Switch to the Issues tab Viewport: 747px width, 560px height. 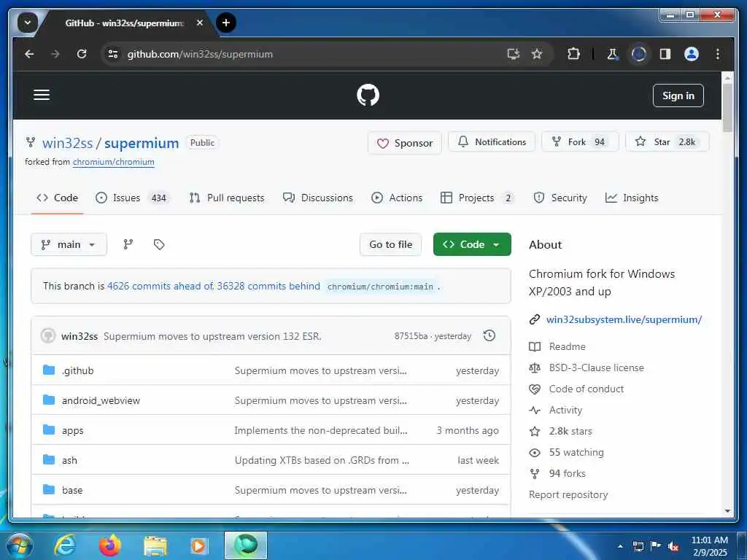tap(132, 198)
